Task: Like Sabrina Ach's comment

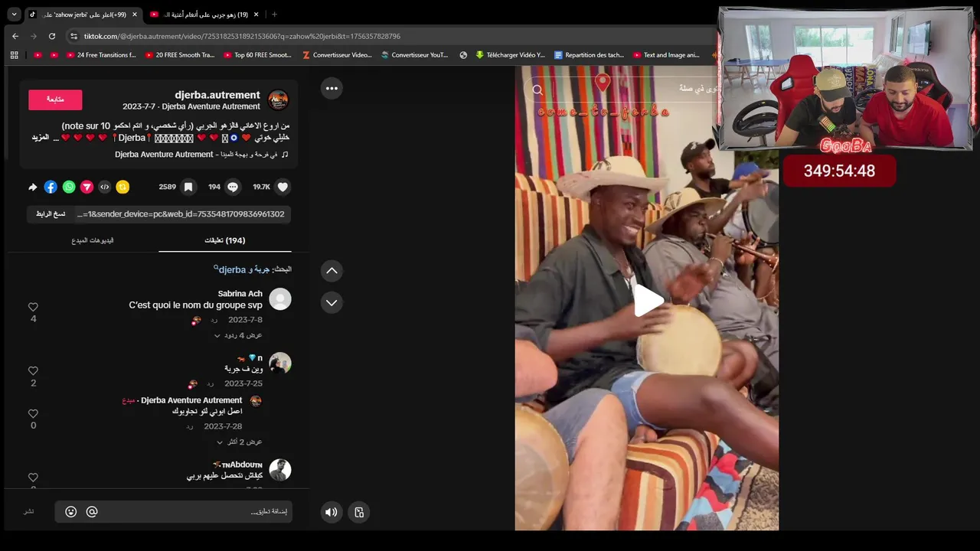Action: [x=33, y=307]
